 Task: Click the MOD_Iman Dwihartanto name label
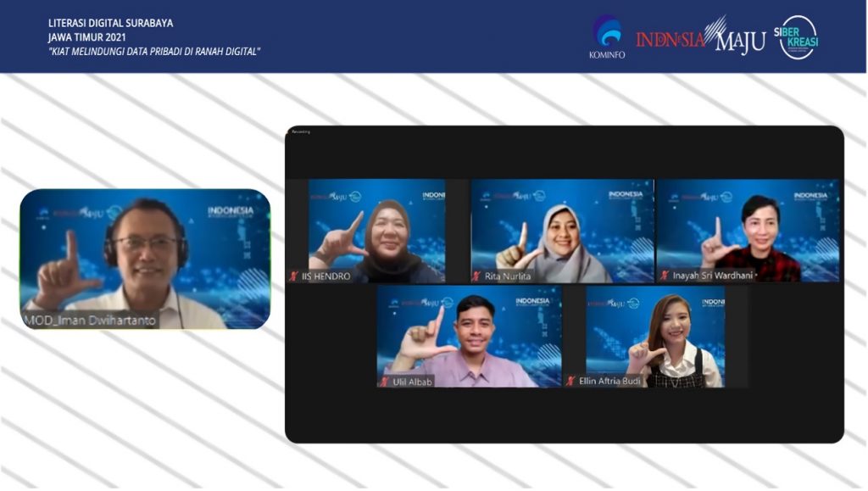[90, 321]
